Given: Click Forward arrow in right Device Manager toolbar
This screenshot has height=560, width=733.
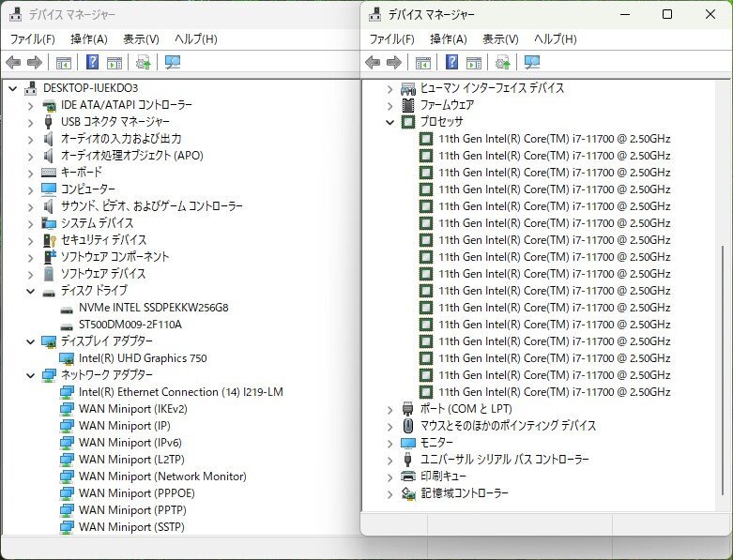Looking at the screenshot, I should click(x=394, y=62).
